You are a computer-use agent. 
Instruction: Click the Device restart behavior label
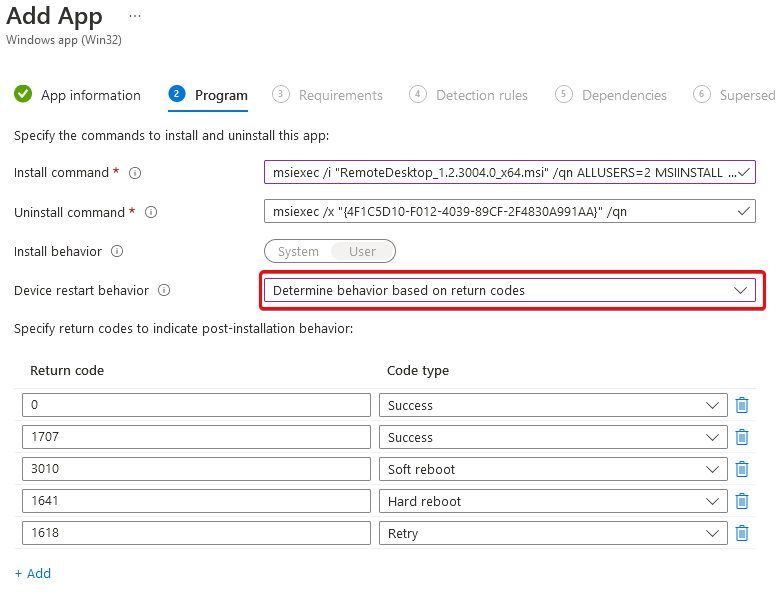point(81,290)
